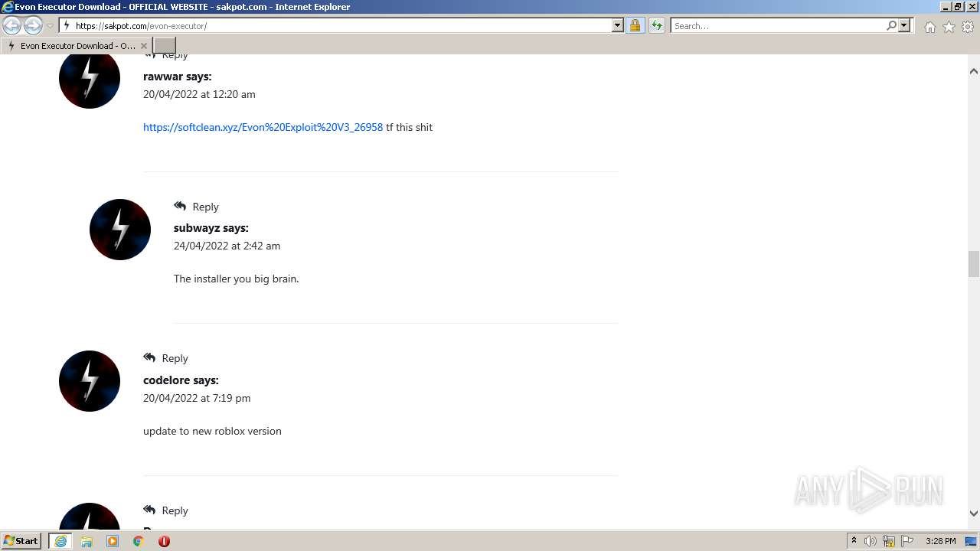
Task: Click the magnifier search icon
Action: (x=891, y=26)
